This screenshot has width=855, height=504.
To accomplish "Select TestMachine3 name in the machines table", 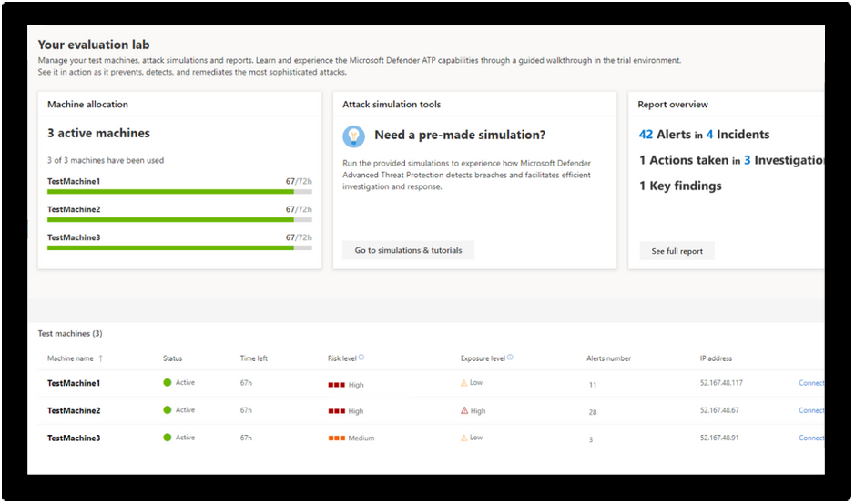I will click(74, 438).
